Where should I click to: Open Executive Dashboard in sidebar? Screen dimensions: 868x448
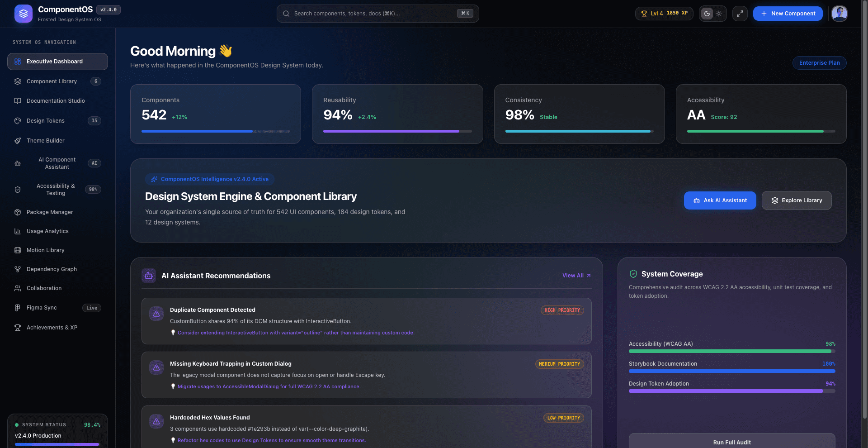[x=57, y=62]
